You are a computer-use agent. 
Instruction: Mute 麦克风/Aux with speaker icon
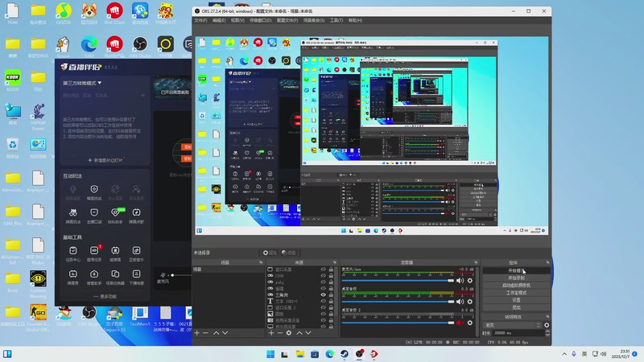point(460,281)
